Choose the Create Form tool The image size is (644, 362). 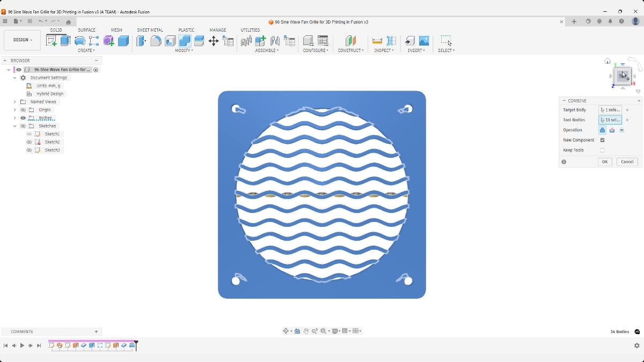(109, 41)
